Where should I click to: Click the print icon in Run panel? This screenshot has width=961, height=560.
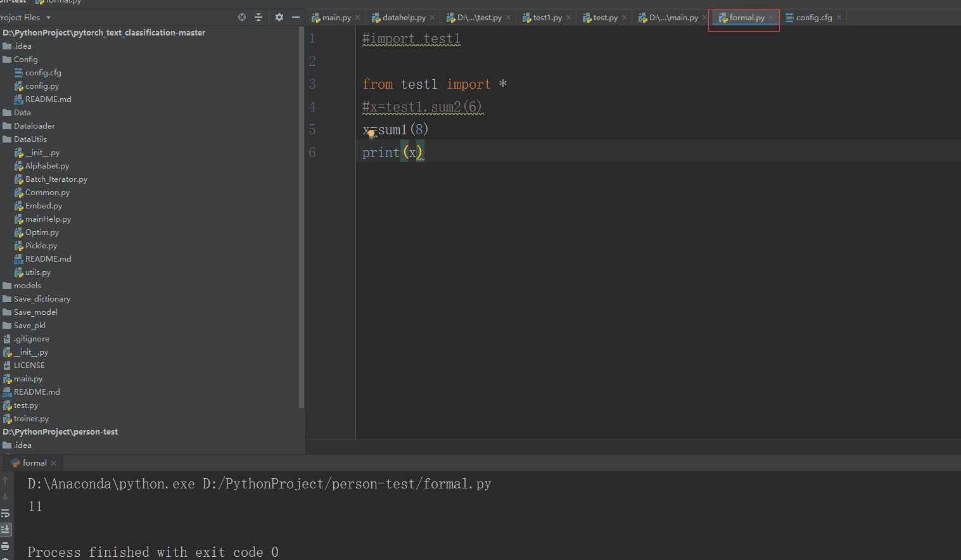5,546
